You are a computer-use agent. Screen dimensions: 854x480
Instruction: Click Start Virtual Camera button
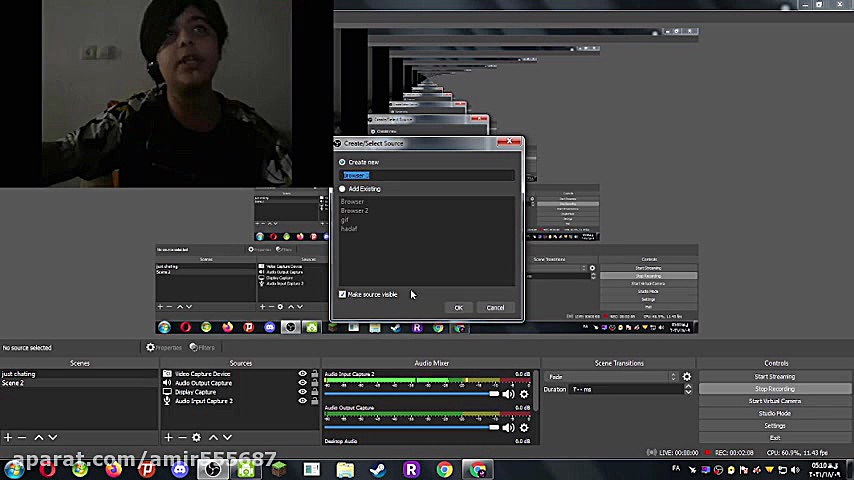774,401
